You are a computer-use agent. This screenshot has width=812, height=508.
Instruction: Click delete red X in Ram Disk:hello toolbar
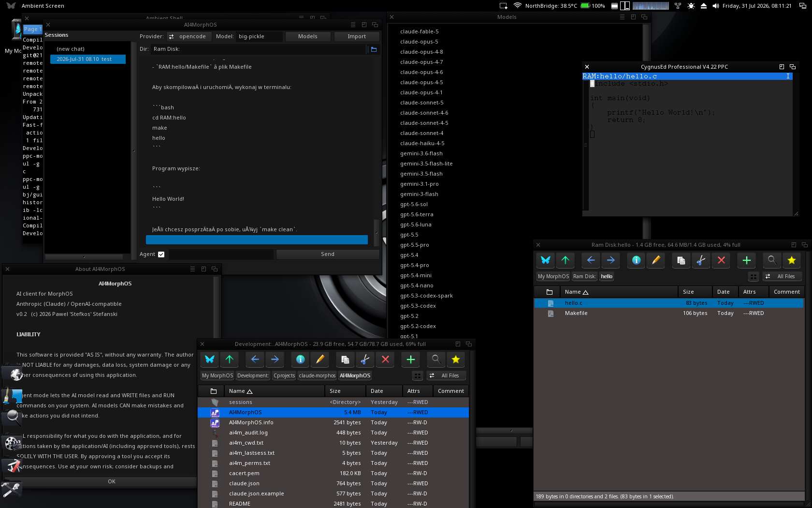721,260
